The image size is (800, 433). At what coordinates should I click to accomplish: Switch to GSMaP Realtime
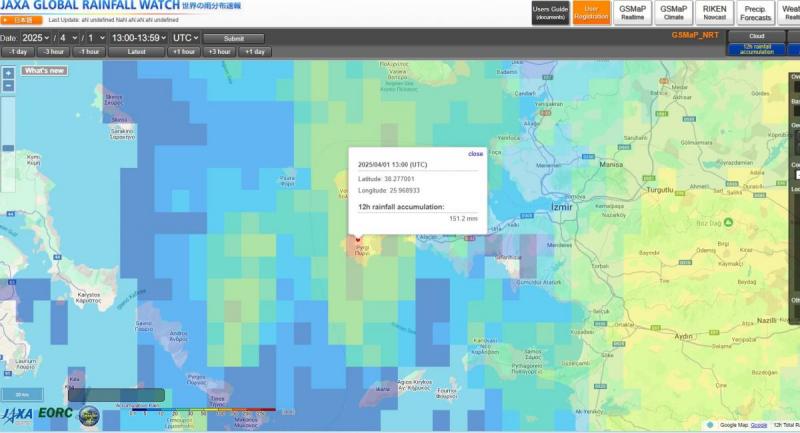pyautogui.click(x=632, y=13)
